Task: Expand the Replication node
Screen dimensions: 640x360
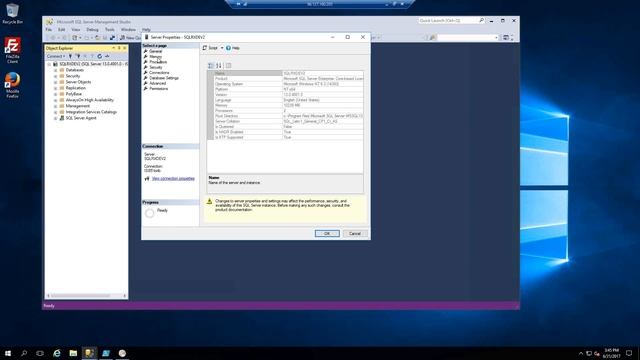Action: 56,88
